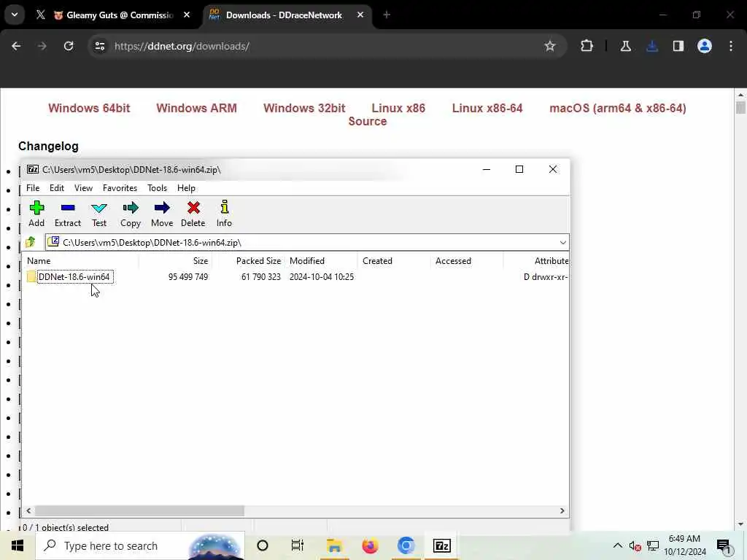The image size is (747, 560).
Task: Sort by the Size column header
Action: click(175, 261)
